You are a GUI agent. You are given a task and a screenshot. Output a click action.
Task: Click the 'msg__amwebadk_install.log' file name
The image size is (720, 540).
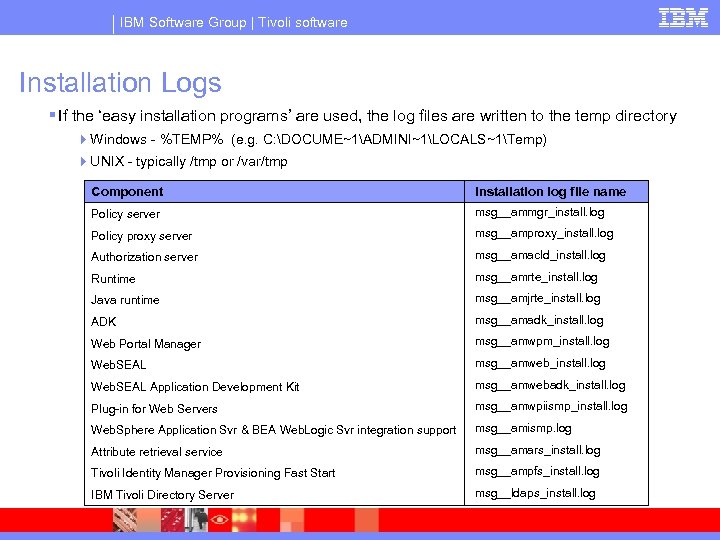pos(550,385)
